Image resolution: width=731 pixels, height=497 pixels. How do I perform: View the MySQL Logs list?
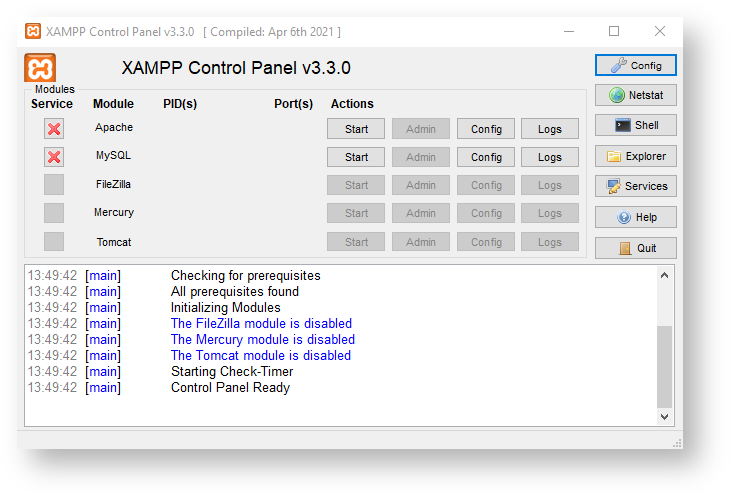[x=549, y=157]
